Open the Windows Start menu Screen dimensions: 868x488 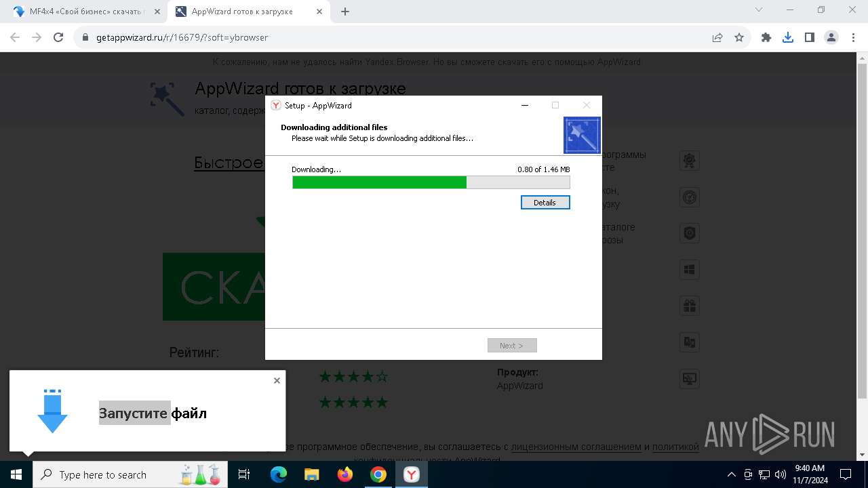16,474
